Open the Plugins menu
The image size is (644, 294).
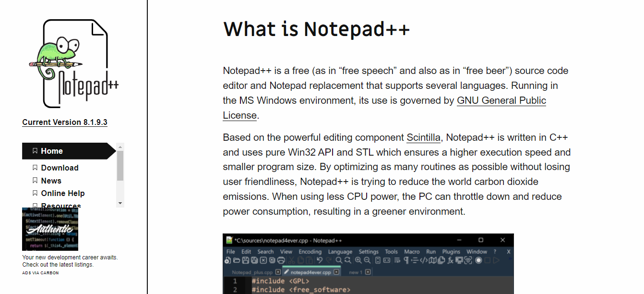click(451, 252)
